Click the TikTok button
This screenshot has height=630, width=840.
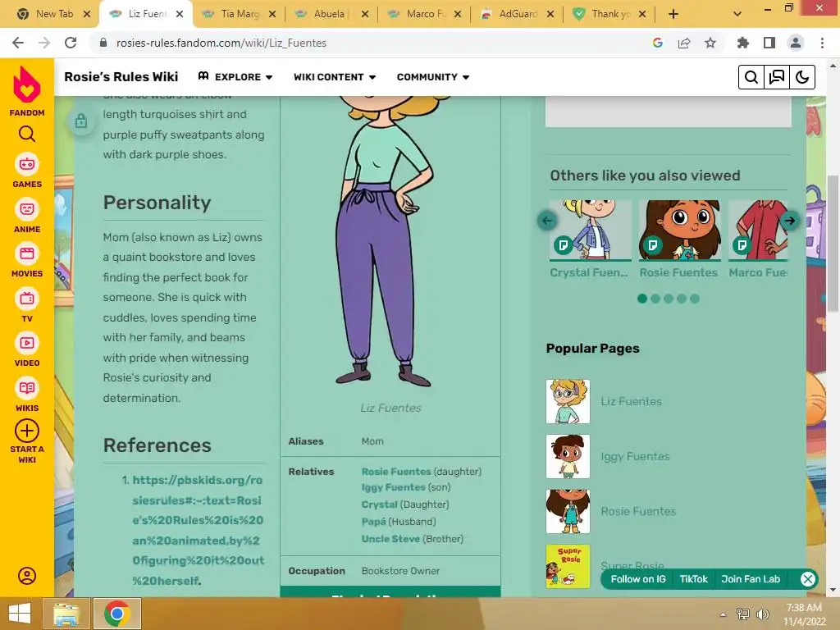tap(694, 579)
